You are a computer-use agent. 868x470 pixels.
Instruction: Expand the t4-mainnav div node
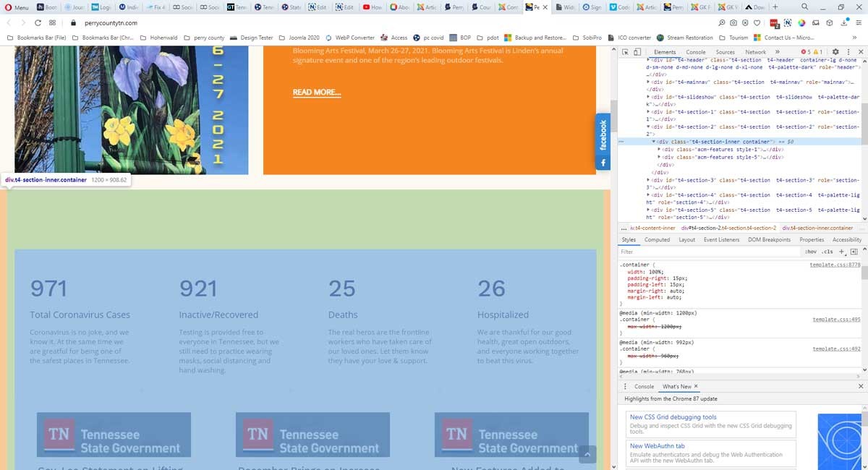pos(648,82)
